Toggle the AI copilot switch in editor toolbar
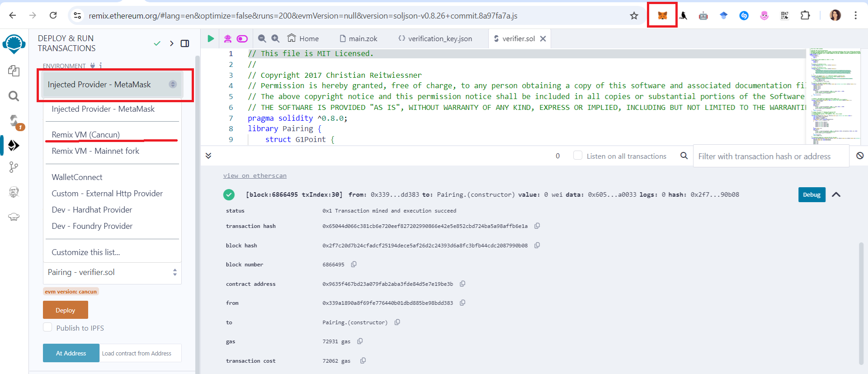868x374 pixels. (242, 38)
